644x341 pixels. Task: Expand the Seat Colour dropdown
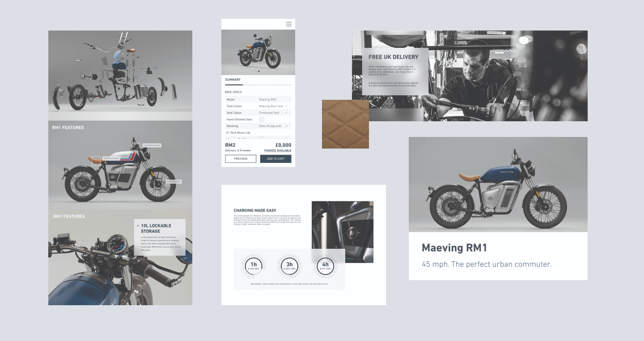(286, 113)
